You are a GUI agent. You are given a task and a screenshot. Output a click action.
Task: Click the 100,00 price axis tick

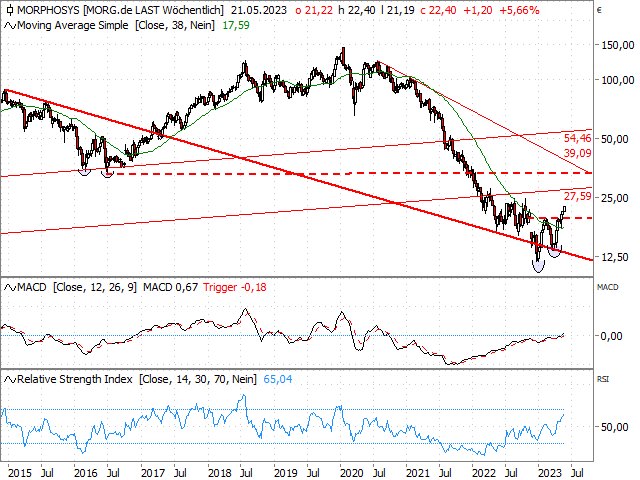coord(618,80)
